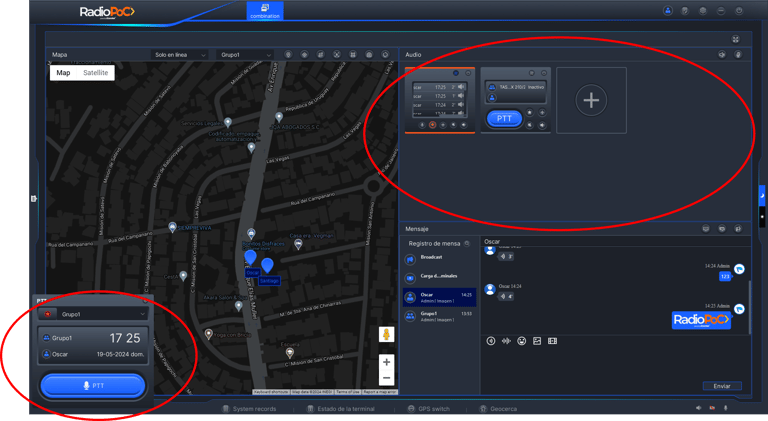Open the RadioPoC image in chat
The height and width of the screenshot is (421, 768).
pyautogui.click(x=701, y=320)
